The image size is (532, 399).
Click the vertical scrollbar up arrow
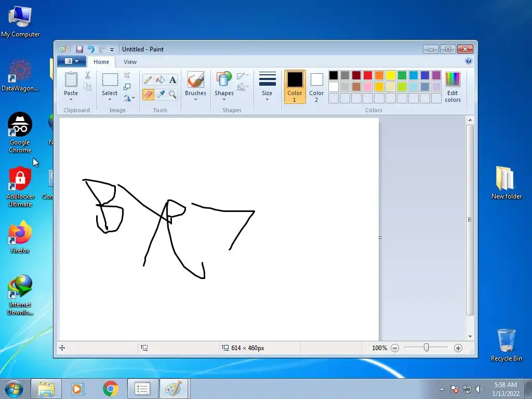click(470, 120)
